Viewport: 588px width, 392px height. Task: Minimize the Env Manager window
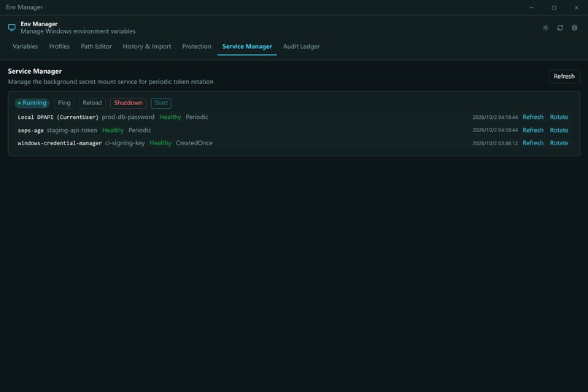[x=531, y=7]
